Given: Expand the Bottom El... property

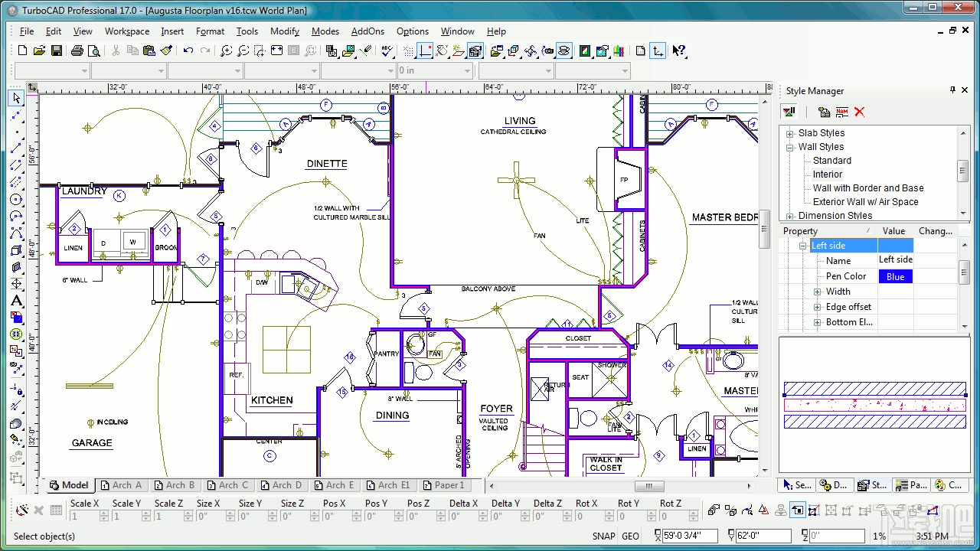Looking at the screenshot, I should (818, 322).
